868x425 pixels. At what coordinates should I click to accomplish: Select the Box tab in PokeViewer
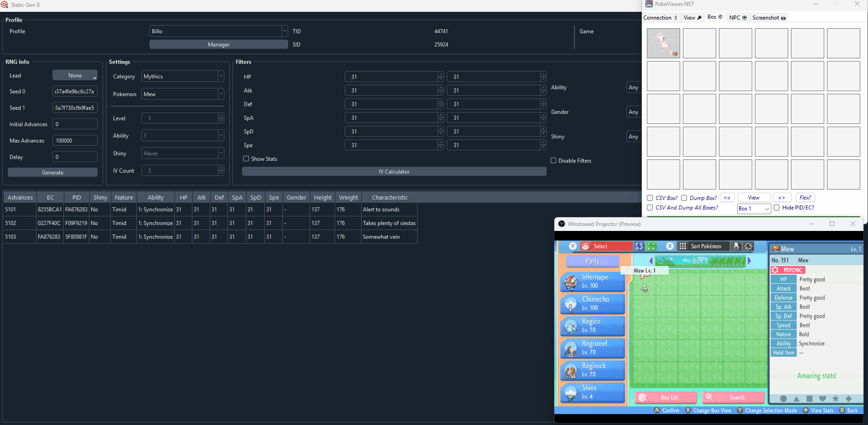point(715,17)
